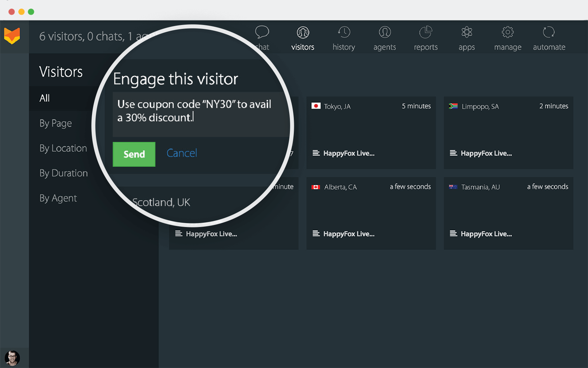
Task: Open the apps atom icon
Action: (x=467, y=32)
